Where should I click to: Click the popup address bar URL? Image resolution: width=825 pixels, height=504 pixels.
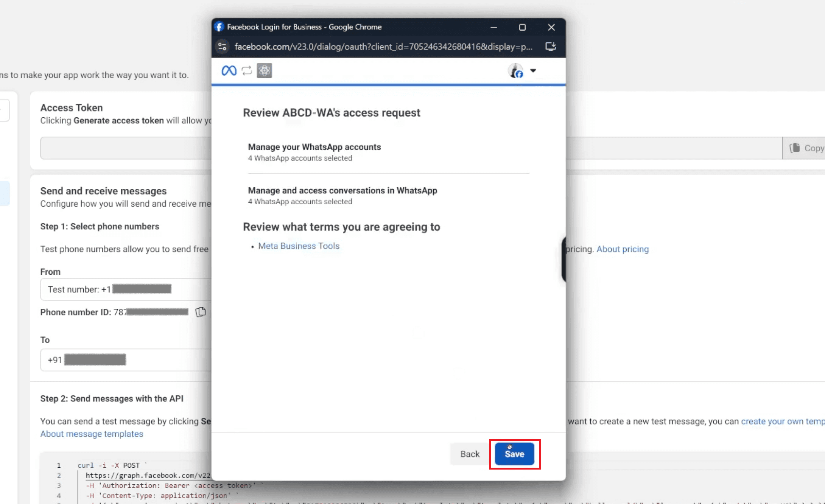click(383, 47)
